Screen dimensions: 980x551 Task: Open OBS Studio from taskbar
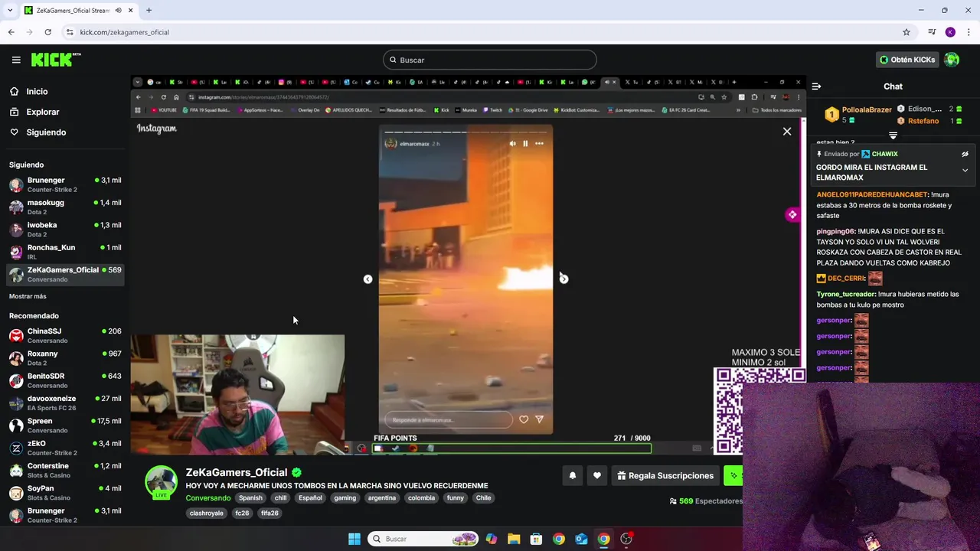pyautogui.click(x=626, y=539)
